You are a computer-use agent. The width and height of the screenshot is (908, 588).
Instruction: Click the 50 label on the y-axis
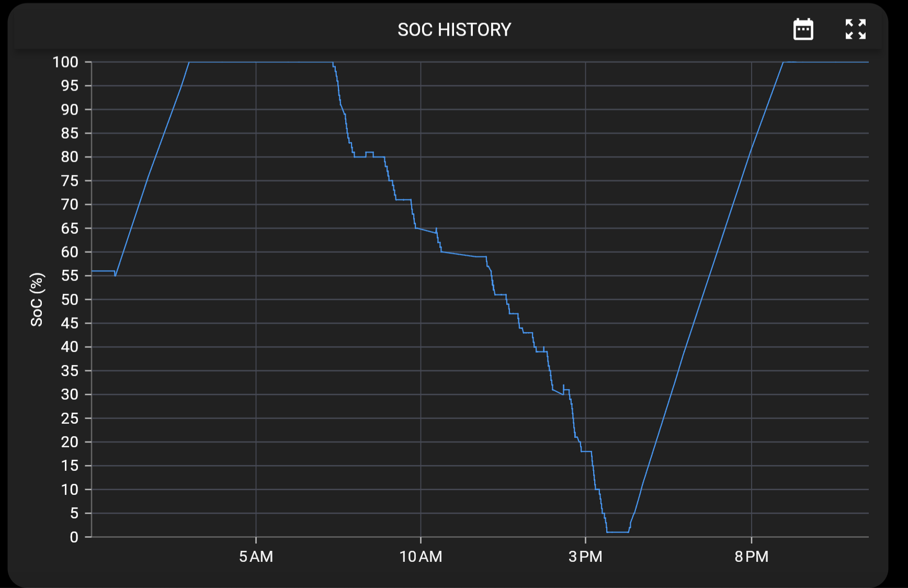coord(69,300)
